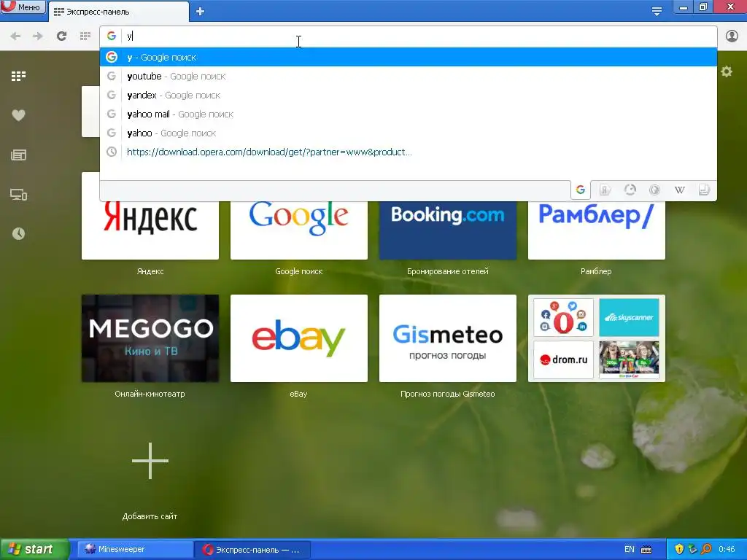Open News icon in sidebar
The image size is (747, 560).
pyautogui.click(x=18, y=155)
